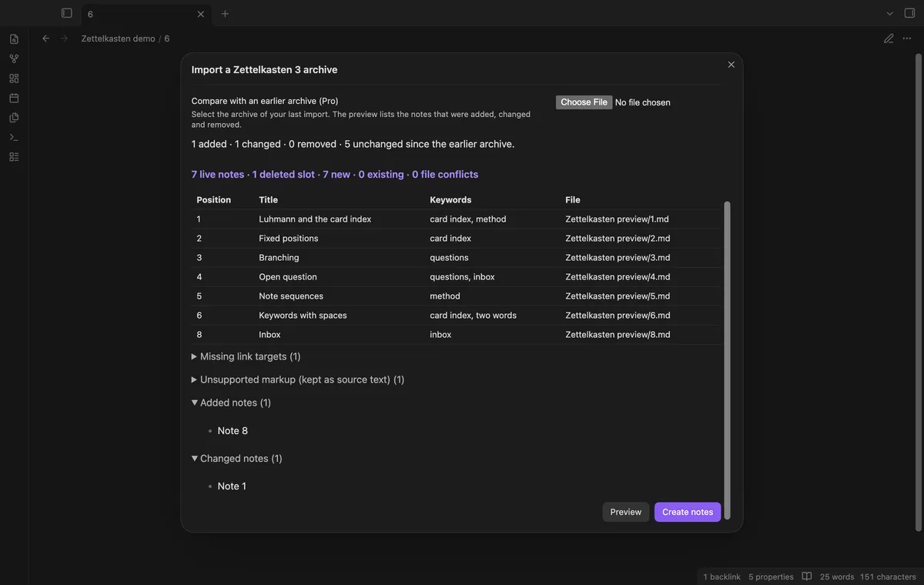Click keywords cell 'card index, method'
Image resolution: width=924 pixels, height=585 pixels.
click(468, 219)
